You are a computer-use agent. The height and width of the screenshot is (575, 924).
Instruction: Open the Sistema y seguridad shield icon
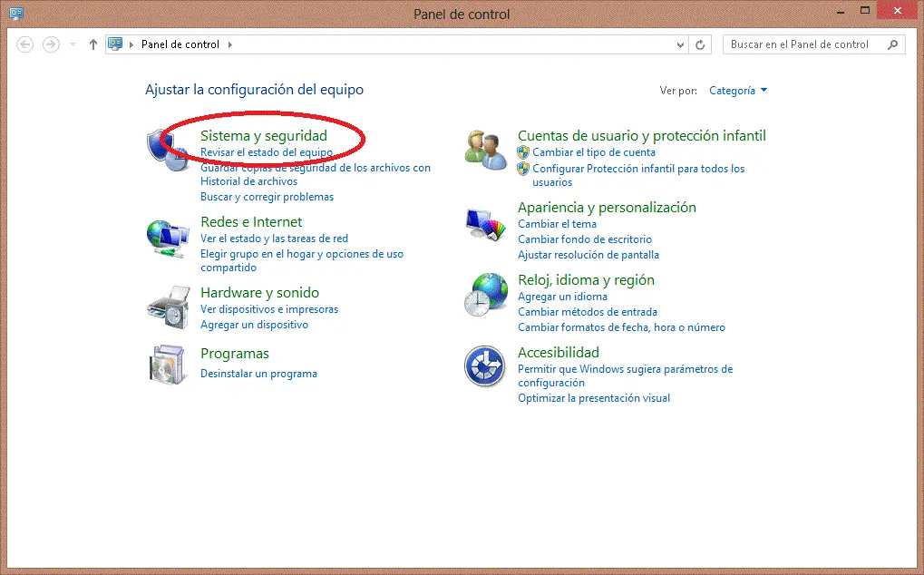click(x=168, y=150)
